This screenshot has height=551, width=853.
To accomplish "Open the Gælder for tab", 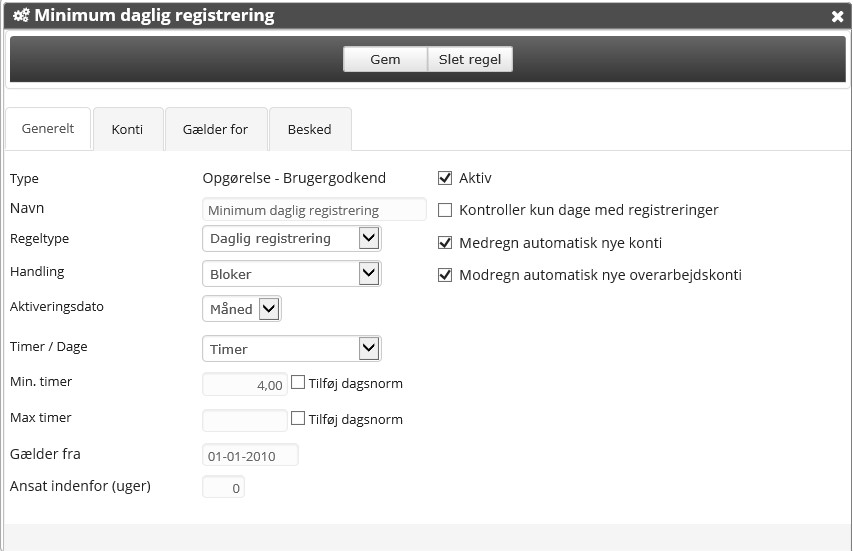I will [x=215, y=129].
